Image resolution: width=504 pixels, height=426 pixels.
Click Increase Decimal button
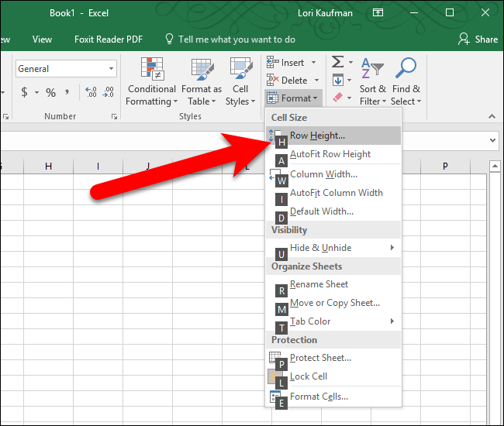[x=91, y=92]
